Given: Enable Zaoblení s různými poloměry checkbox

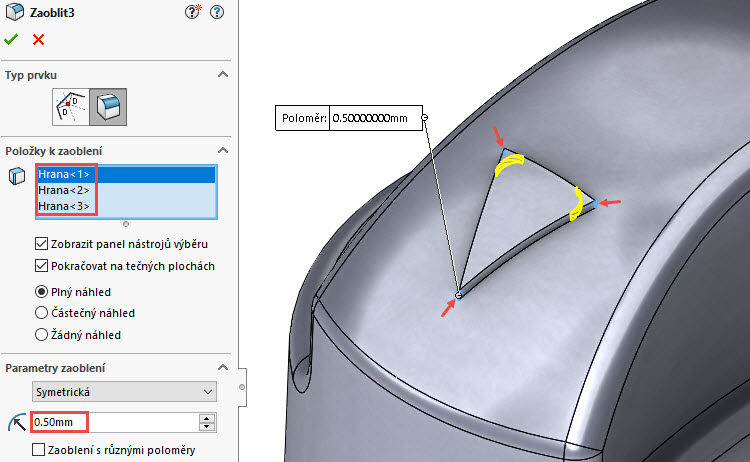Looking at the screenshot, I should (38, 450).
